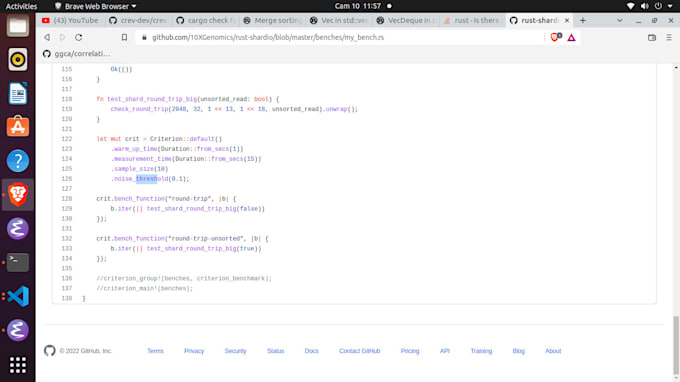The height and width of the screenshot is (382, 680).
Task: Open Brave wallet icon
Action: 652,38
